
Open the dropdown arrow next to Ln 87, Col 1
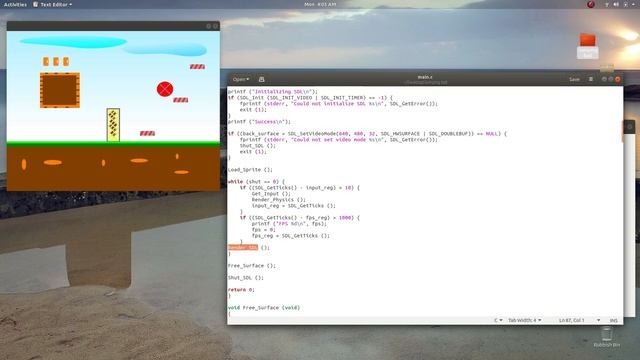pos(598,320)
